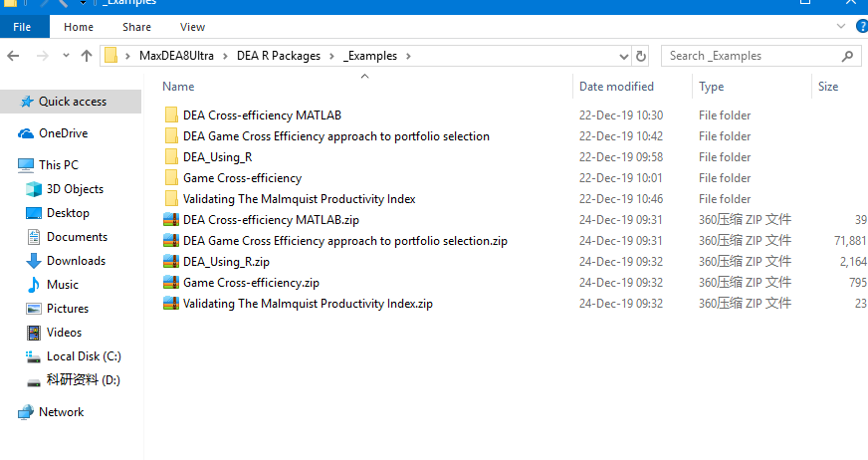Open the Pictures folder in sidebar
This screenshot has width=868, height=460.
click(68, 309)
